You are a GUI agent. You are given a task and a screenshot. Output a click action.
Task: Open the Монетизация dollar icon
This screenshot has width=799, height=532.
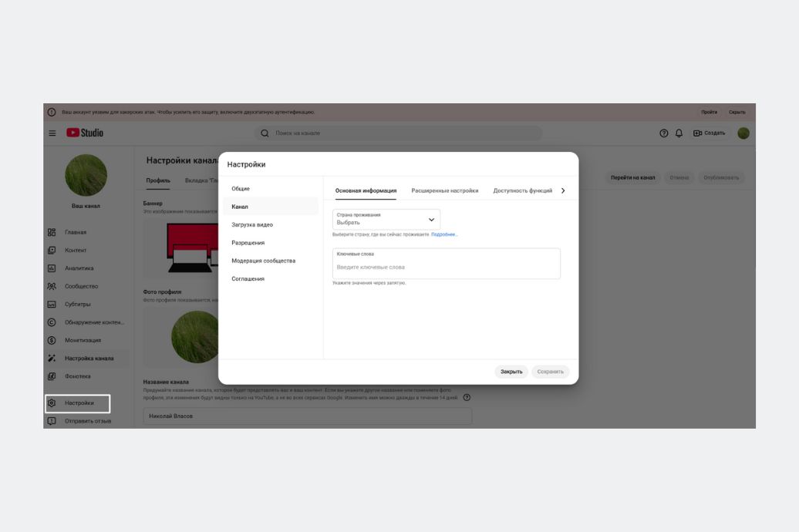point(52,340)
